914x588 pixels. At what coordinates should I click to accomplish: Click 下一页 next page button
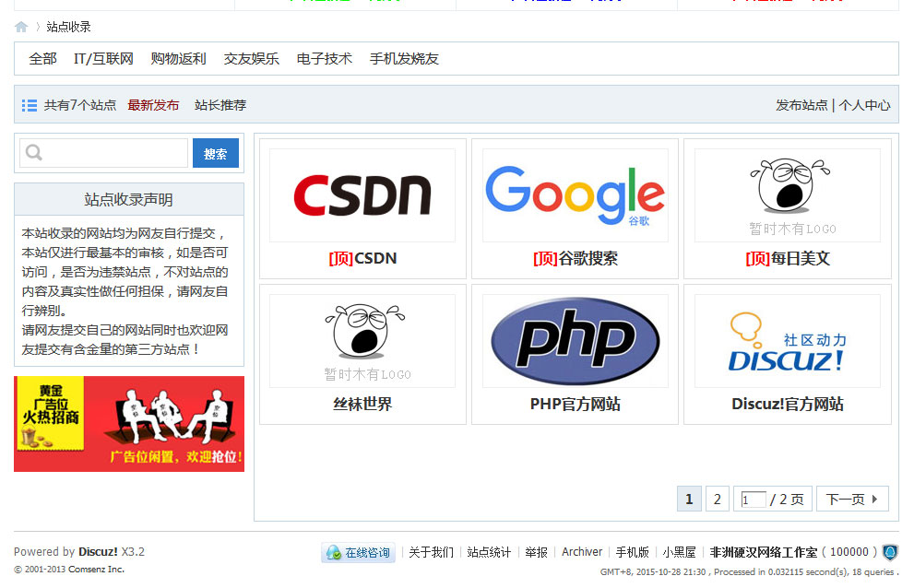852,499
